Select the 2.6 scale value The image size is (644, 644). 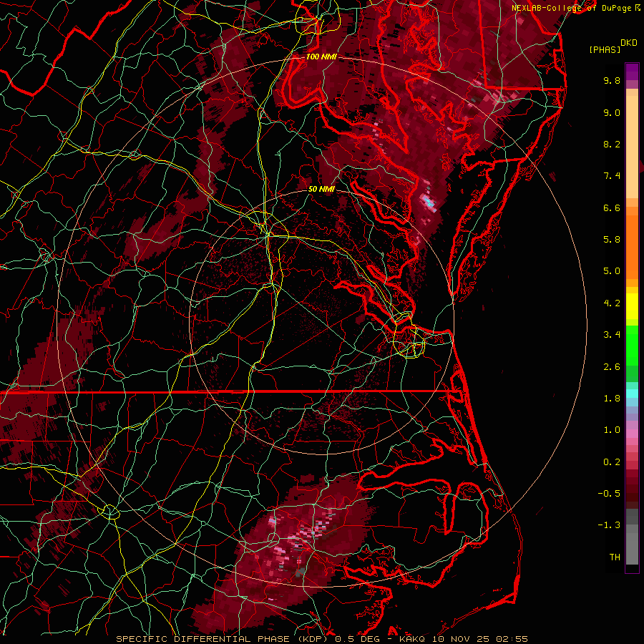click(612, 367)
